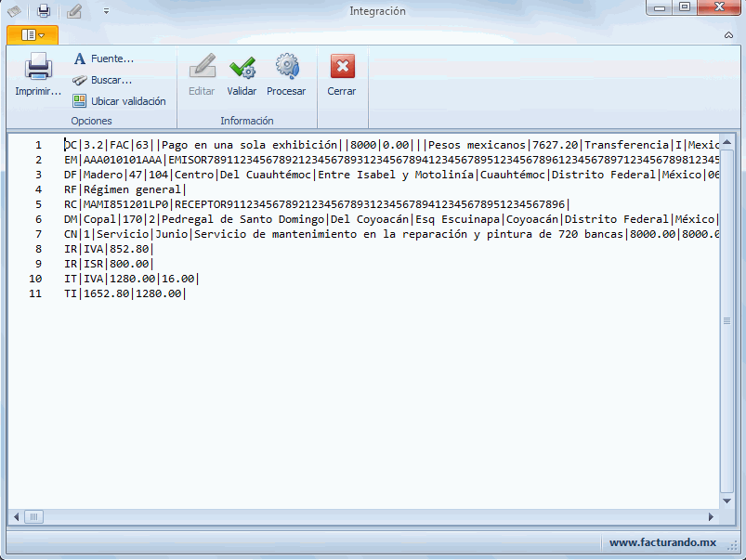Click quick access edit pencil in title bar
This screenshot has width=746, height=560.
click(x=74, y=11)
